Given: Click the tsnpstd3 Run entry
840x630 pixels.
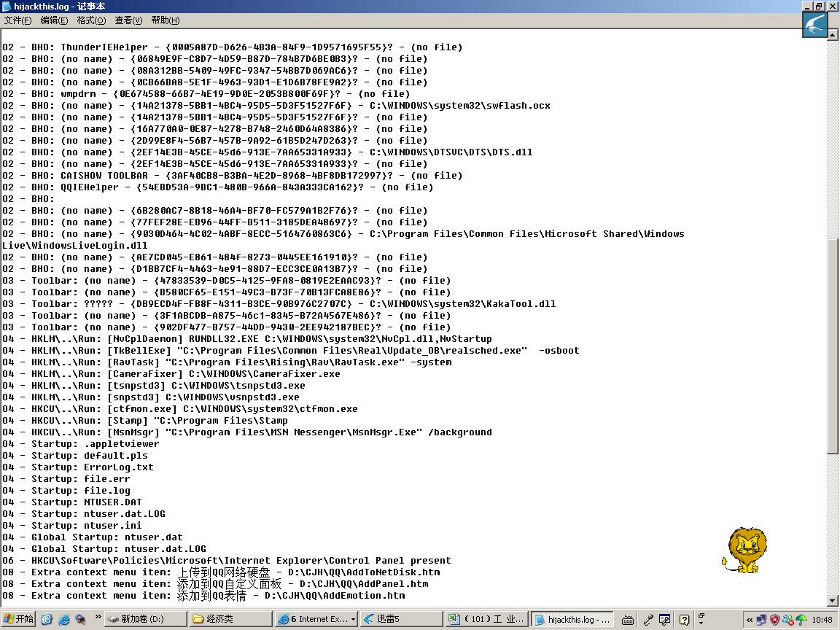Looking at the screenshot, I should [154, 386].
